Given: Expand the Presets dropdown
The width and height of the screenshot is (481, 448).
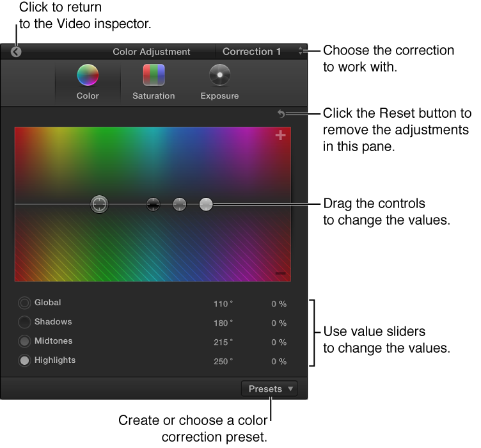Looking at the screenshot, I should tap(269, 388).
